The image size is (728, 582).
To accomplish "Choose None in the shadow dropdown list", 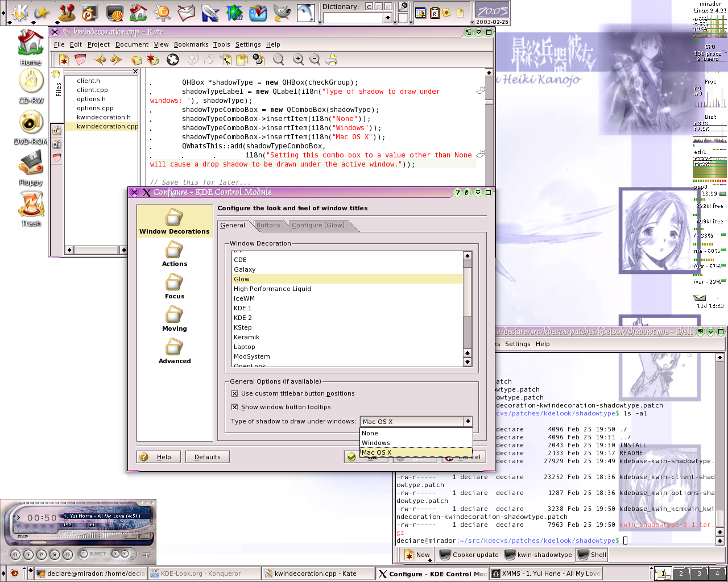I will (416, 433).
